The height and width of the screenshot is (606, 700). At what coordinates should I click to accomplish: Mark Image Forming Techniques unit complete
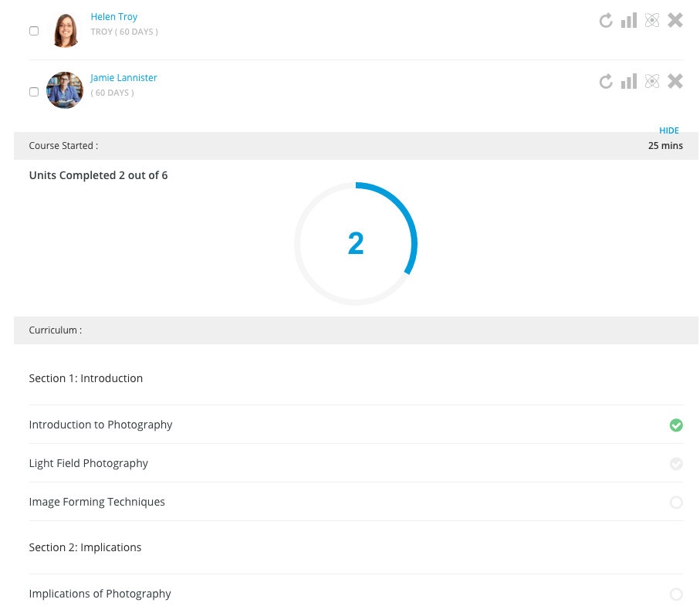pos(676,503)
